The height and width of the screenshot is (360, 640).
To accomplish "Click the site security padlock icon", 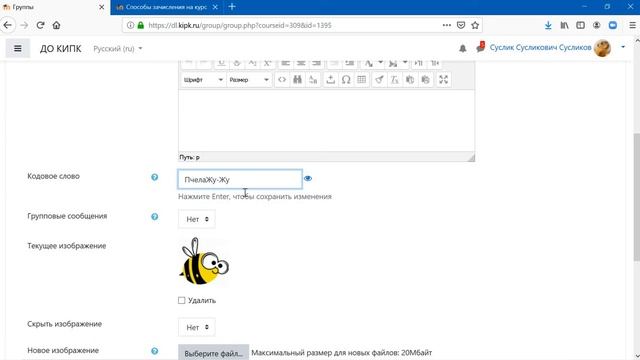I will (x=141, y=25).
